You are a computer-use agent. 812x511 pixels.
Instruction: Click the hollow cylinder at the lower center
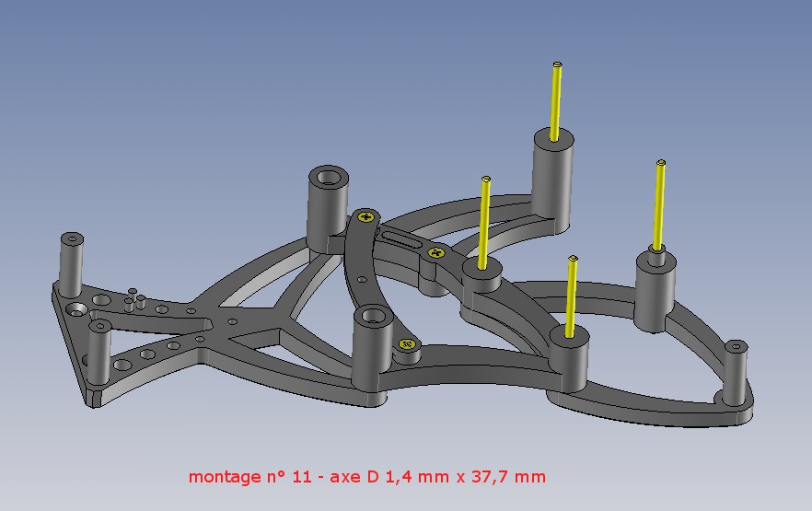point(373,347)
